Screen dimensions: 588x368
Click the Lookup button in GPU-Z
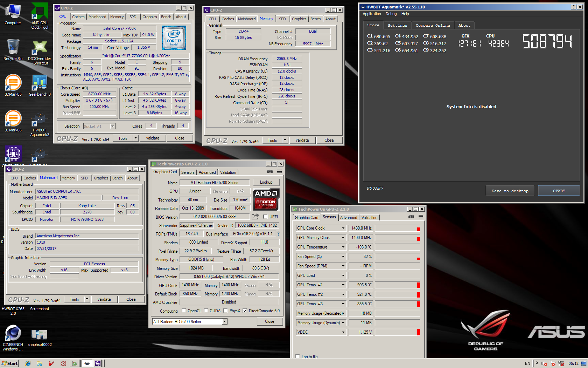pyautogui.click(x=266, y=182)
